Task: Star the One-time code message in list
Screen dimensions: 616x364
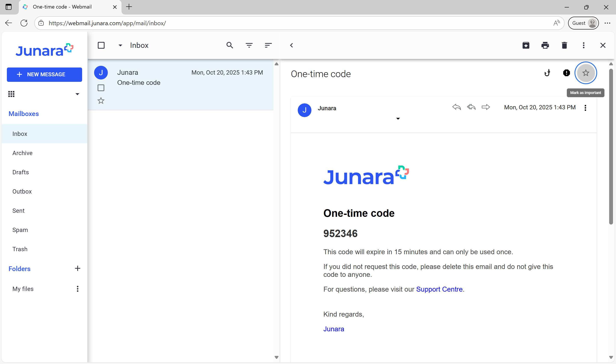Action: [x=101, y=101]
